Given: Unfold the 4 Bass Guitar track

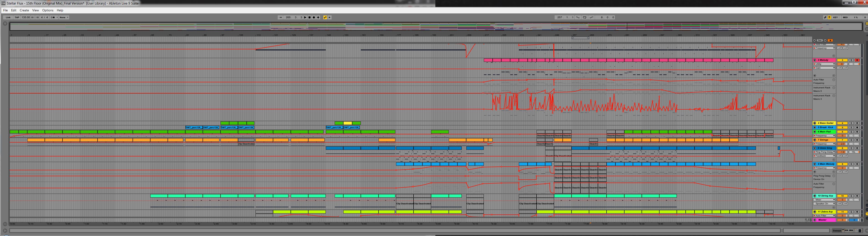Looking at the screenshot, I should (815, 123).
